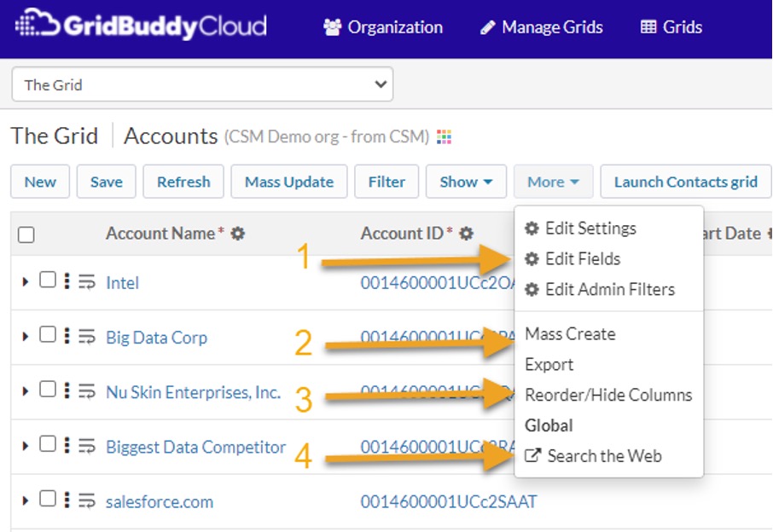Open the Biggest Data Competitor link
The height and width of the screenshot is (532, 773).
pos(195,447)
